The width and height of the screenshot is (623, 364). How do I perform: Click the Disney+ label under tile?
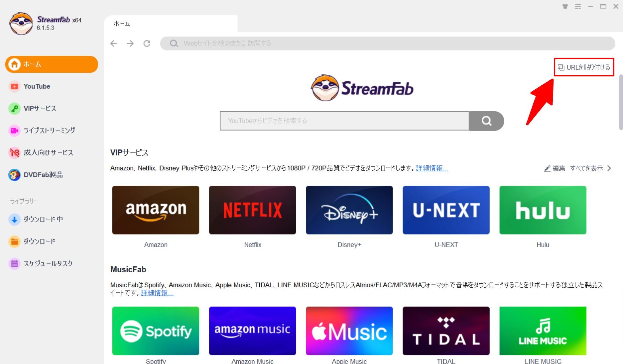[x=349, y=245]
